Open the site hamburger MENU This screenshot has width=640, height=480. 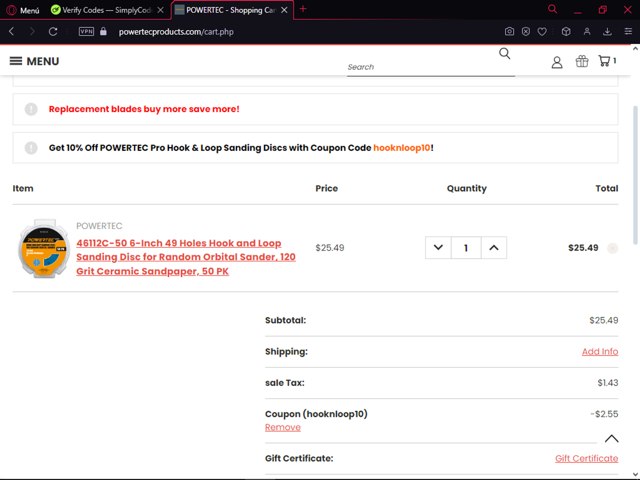[x=34, y=61]
